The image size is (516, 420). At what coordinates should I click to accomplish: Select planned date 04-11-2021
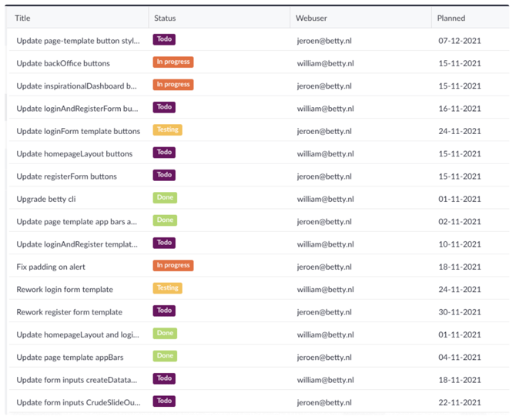pos(460,358)
